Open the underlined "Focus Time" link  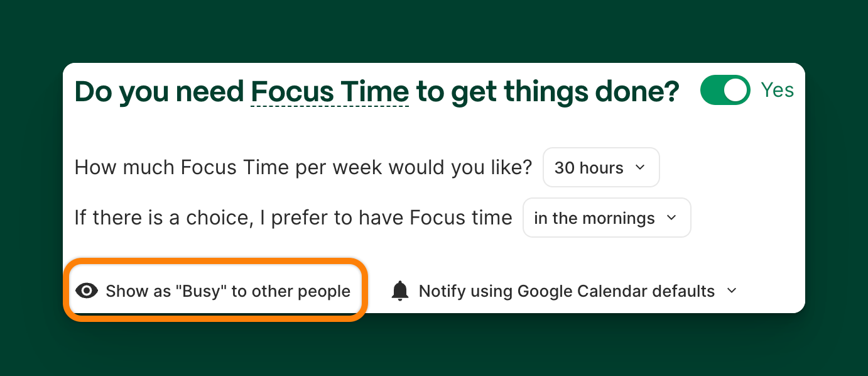coord(330,91)
